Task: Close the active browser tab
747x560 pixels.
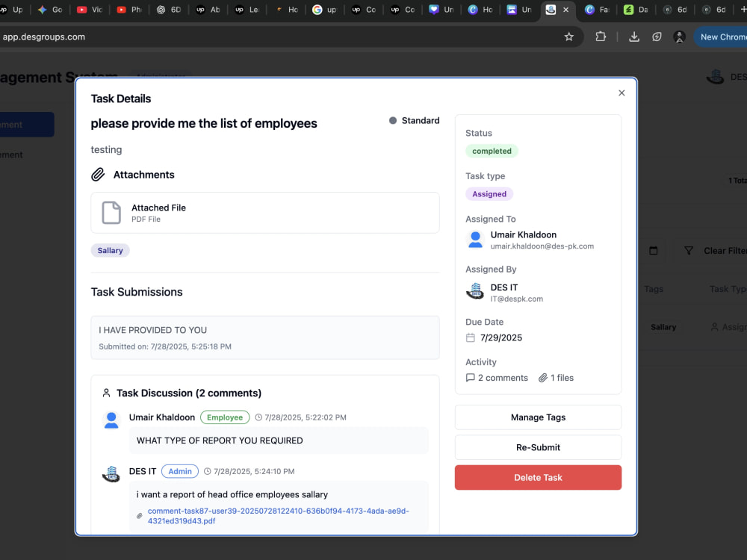Action: point(566,10)
